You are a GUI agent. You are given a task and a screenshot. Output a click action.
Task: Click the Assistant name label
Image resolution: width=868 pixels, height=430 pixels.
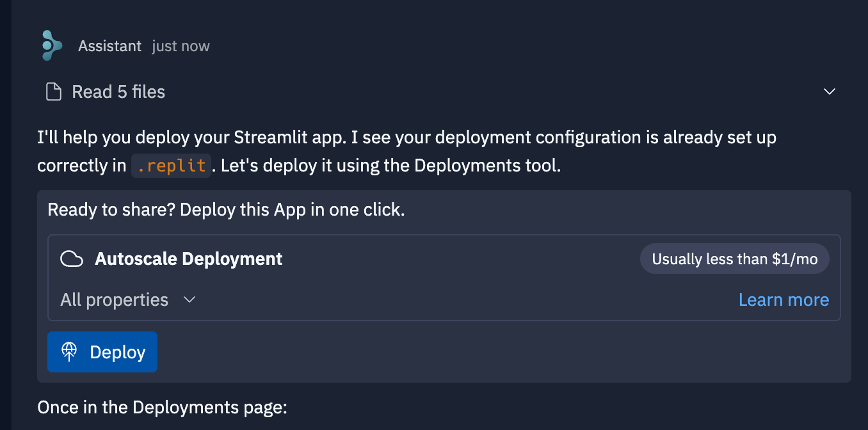110,46
